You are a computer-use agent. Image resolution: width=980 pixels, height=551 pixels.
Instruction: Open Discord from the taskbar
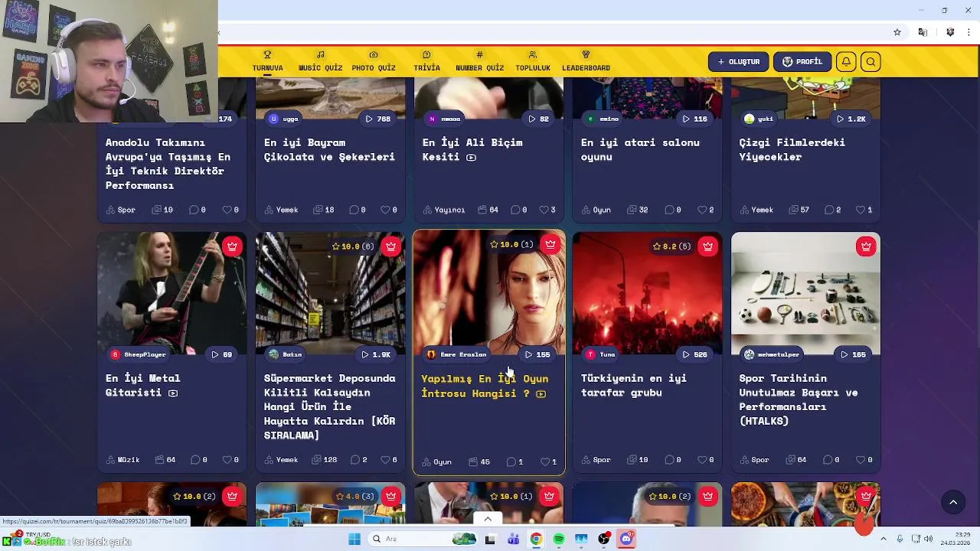pyautogui.click(x=626, y=539)
